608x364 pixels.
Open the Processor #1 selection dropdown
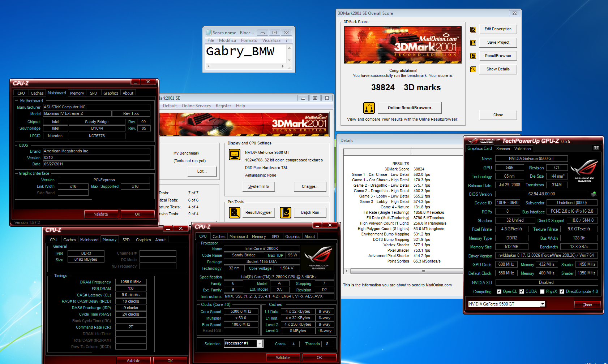pos(260,344)
